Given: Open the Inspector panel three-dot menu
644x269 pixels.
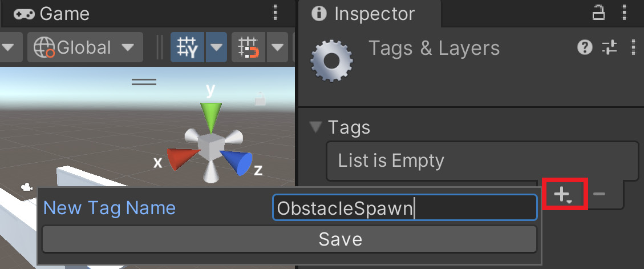Looking at the screenshot, I should [624, 13].
